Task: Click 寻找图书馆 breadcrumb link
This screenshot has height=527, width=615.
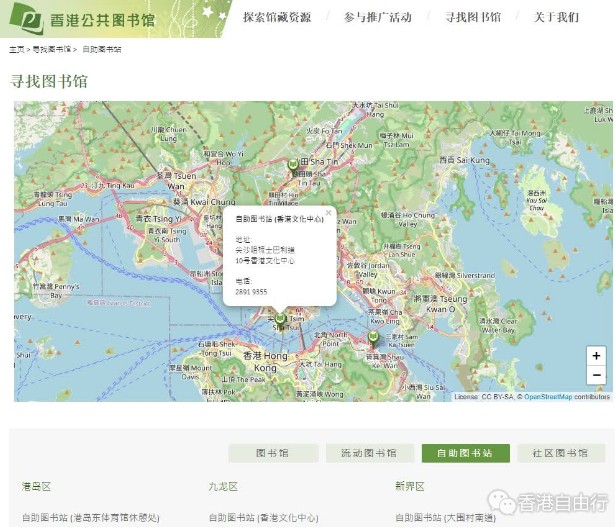Action: pos(52,49)
